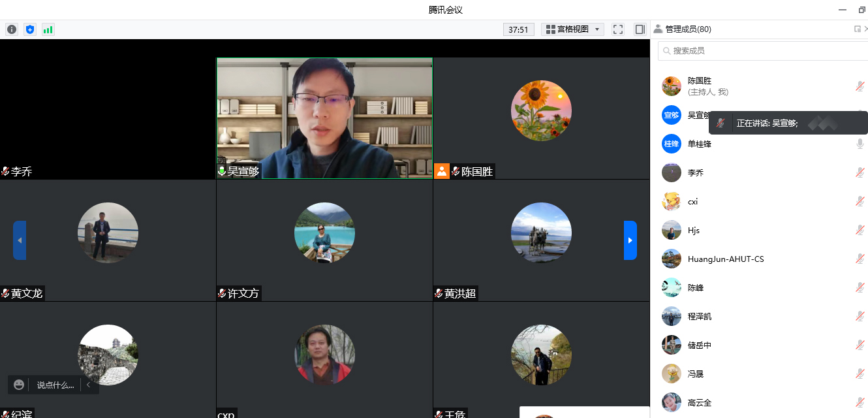Go to next video page with right arrow
868x418 pixels.
pos(630,240)
